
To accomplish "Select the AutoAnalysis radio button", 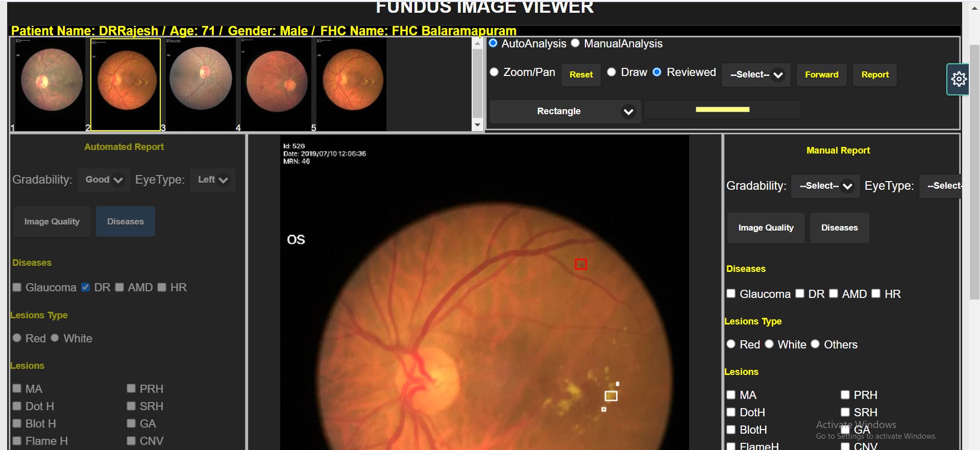I will coord(493,43).
